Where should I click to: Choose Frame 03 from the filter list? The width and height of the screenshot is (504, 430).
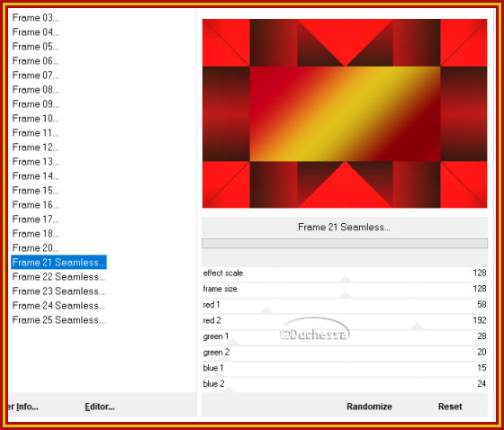(x=35, y=18)
